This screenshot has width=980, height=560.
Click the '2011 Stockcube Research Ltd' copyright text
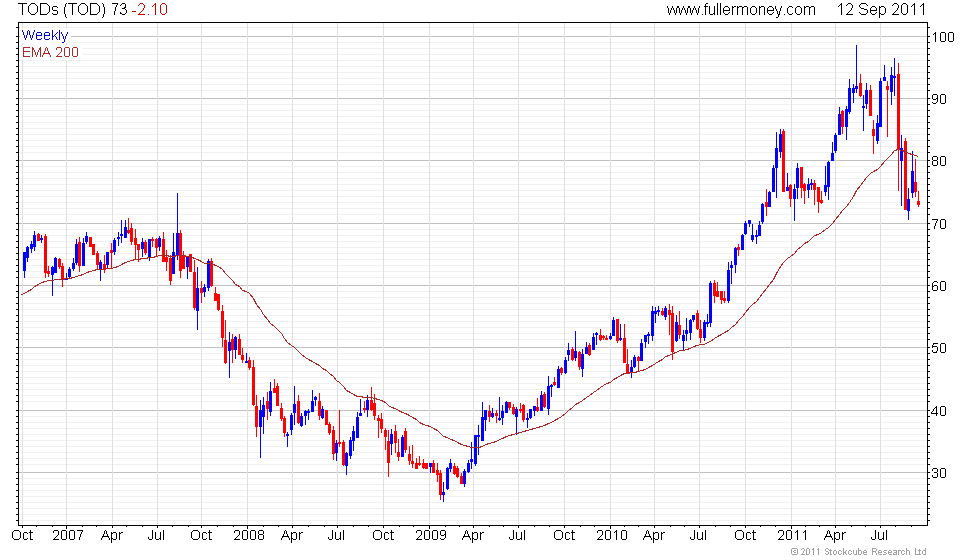click(858, 552)
